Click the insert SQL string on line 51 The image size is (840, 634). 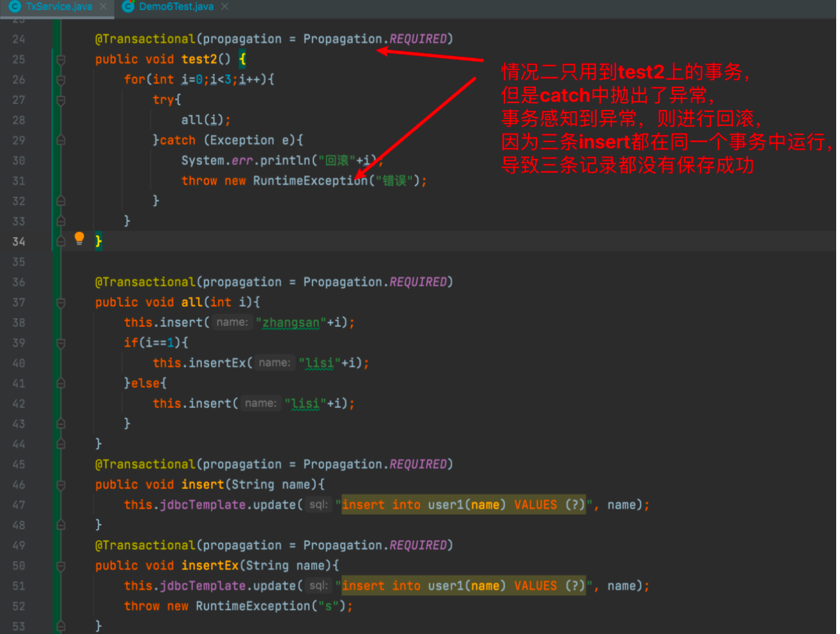click(463, 586)
